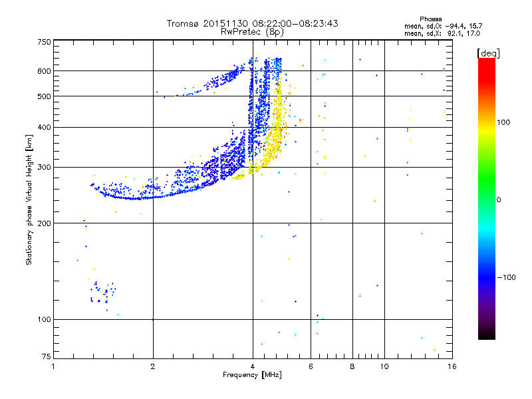Click the y-axis tick label '750'
Image resolution: width=532 pixels, height=399 pixels.
coord(44,42)
